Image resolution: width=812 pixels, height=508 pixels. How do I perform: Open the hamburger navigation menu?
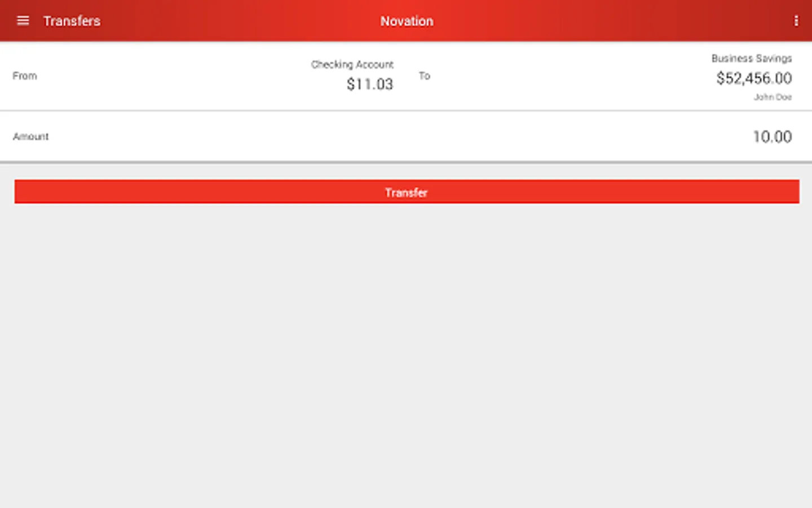pos(23,21)
